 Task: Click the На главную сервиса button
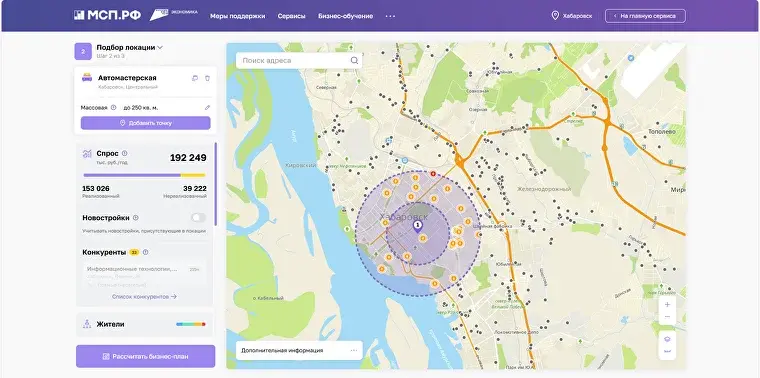[645, 16]
